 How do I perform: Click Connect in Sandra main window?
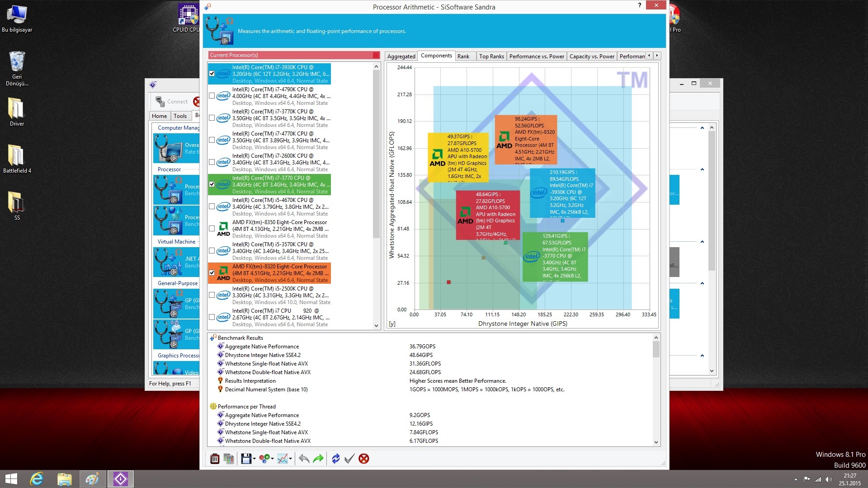tap(172, 102)
